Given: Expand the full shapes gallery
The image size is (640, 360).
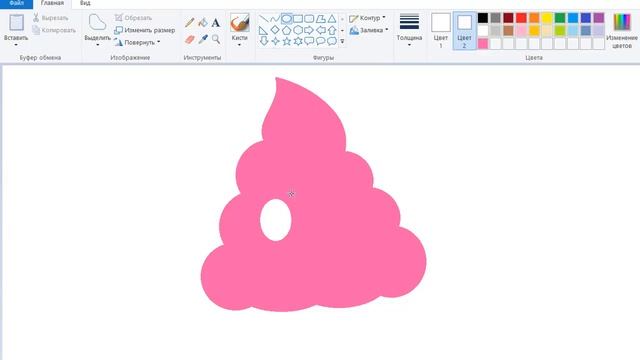Looking at the screenshot, I should (x=342, y=41).
